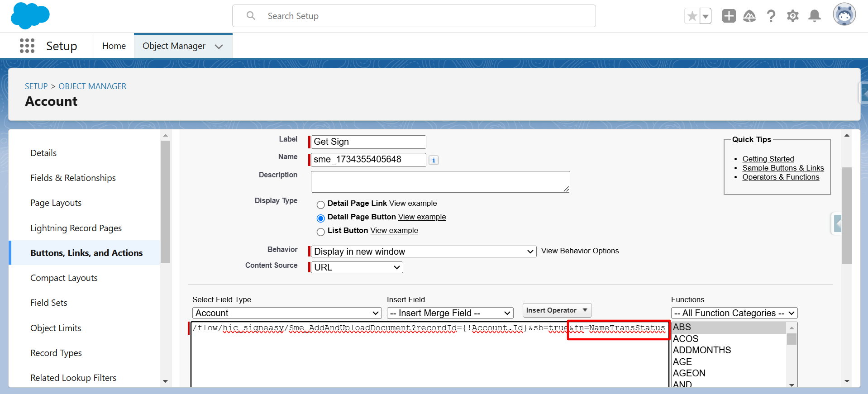Click the sidebar scroll down arrow
868x394 pixels.
(165, 381)
